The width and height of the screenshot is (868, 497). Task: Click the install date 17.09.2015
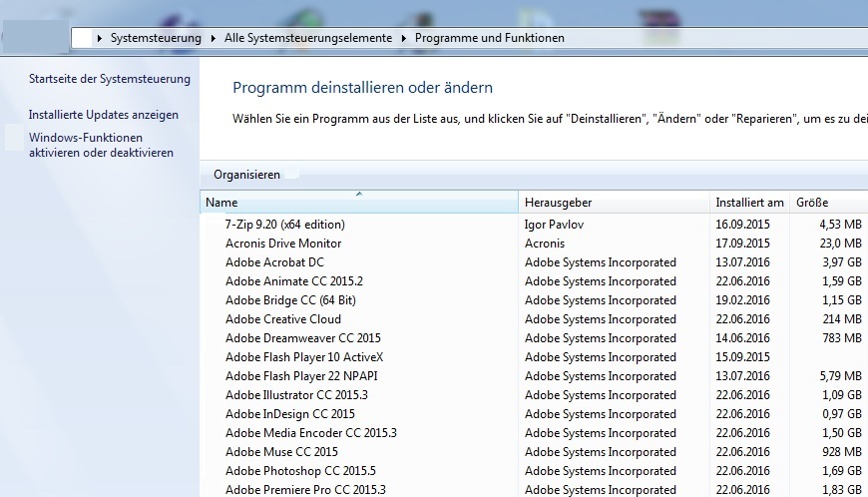point(742,244)
